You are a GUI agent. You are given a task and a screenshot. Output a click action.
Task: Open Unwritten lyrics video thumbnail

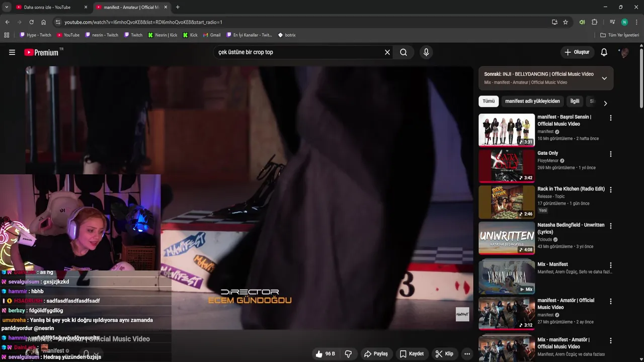(507, 238)
